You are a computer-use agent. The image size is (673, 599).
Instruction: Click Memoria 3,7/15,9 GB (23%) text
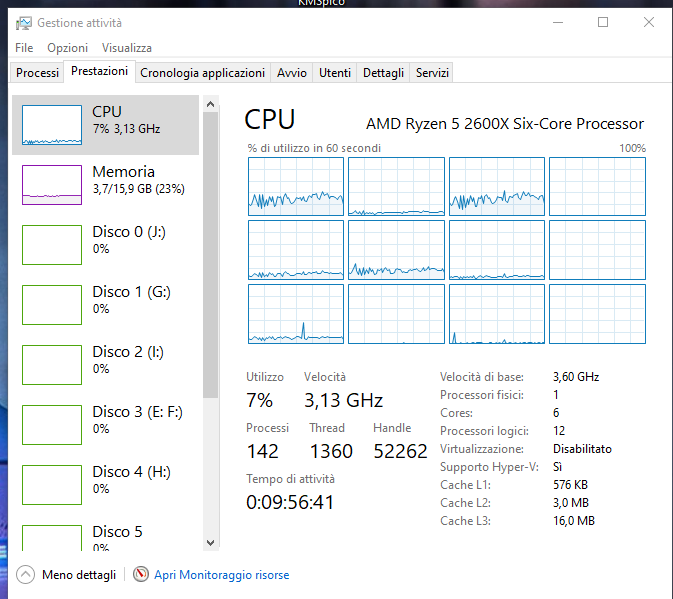pyautogui.click(x=139, y=189)
